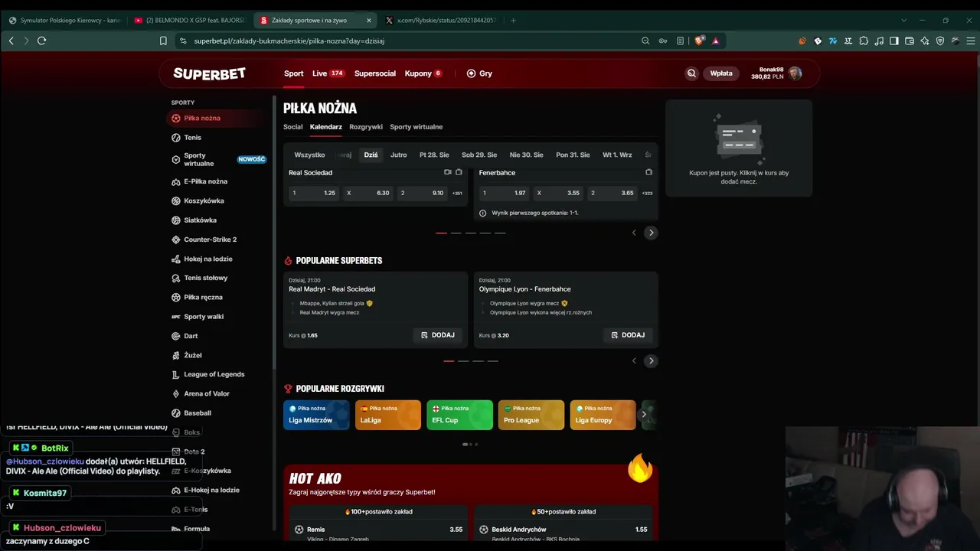Expand +351 more markets for Real Sociedad
The height and width of the screenshot is (551, 980).
[x=457, y=193]
